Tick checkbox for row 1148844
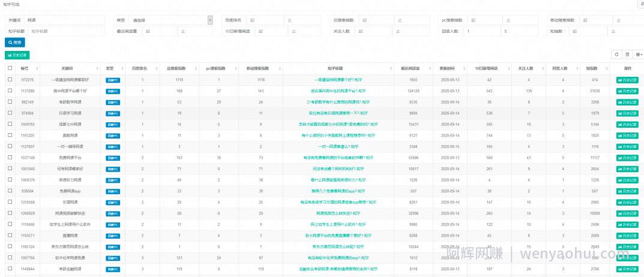This screenshot has width=644, height=277. click(x=10, y=269)
